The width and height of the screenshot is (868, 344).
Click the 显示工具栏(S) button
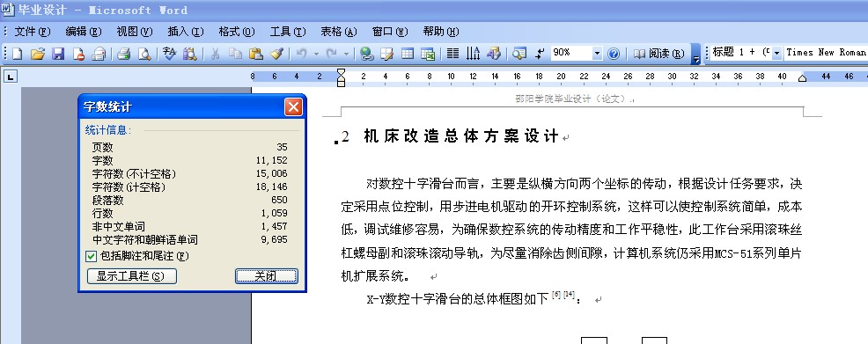click(132, 276)
